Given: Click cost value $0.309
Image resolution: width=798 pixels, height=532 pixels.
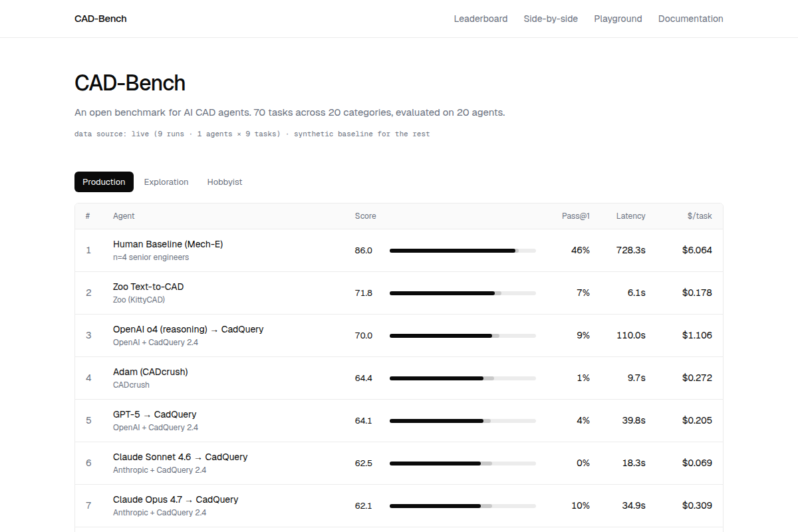Looking at the screenshot, I should pos(697,505).
